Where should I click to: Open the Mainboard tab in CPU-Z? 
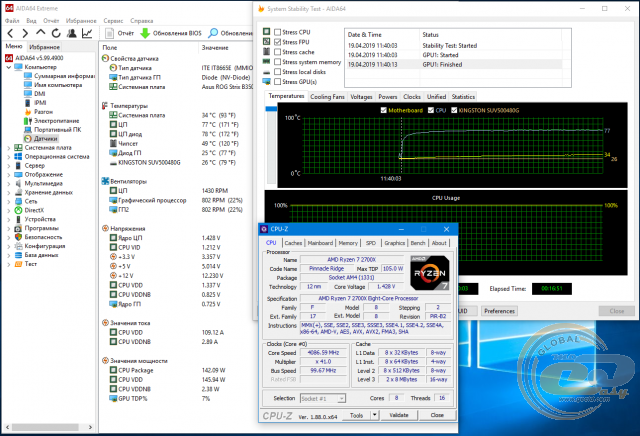tap(320, 243)
